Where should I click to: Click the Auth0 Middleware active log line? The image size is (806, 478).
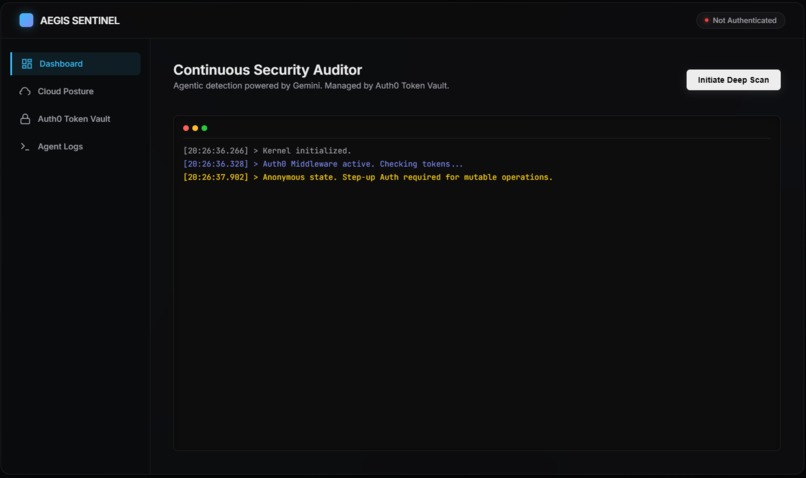323,164
